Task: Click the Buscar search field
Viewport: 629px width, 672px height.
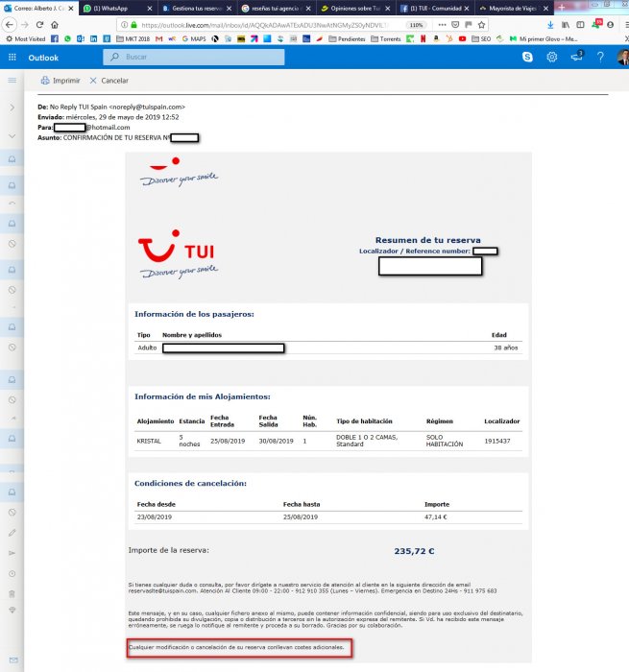Action: 194,57
